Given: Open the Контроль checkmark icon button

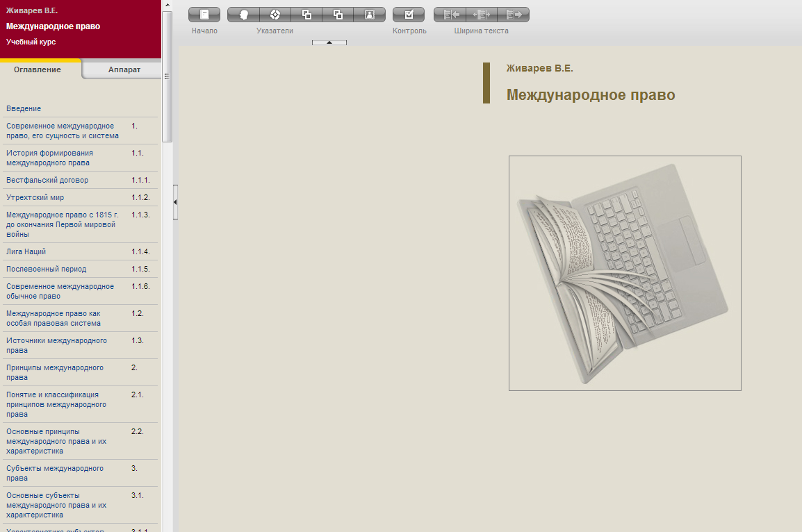Looking at the screenshot, I should [x=409, y=15].
